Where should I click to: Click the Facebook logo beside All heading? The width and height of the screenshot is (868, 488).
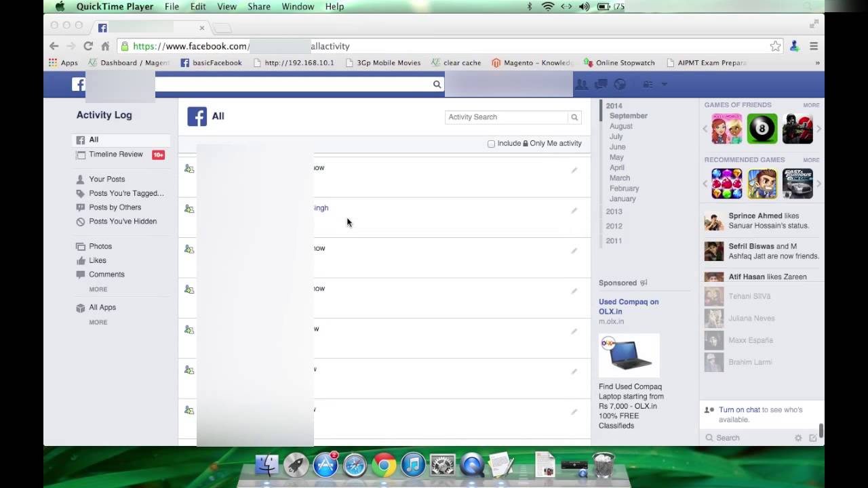tap(197, 117)
